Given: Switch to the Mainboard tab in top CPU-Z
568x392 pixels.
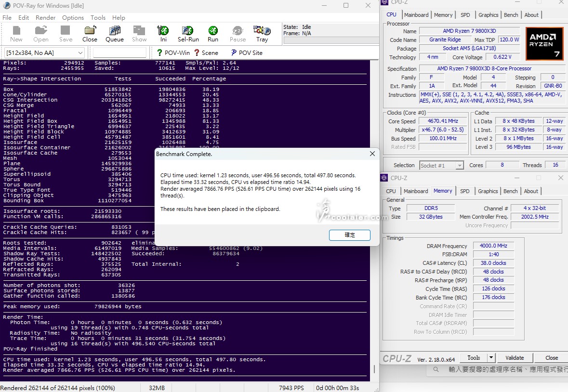Looking at the screenshot, I should coord(416,15).
